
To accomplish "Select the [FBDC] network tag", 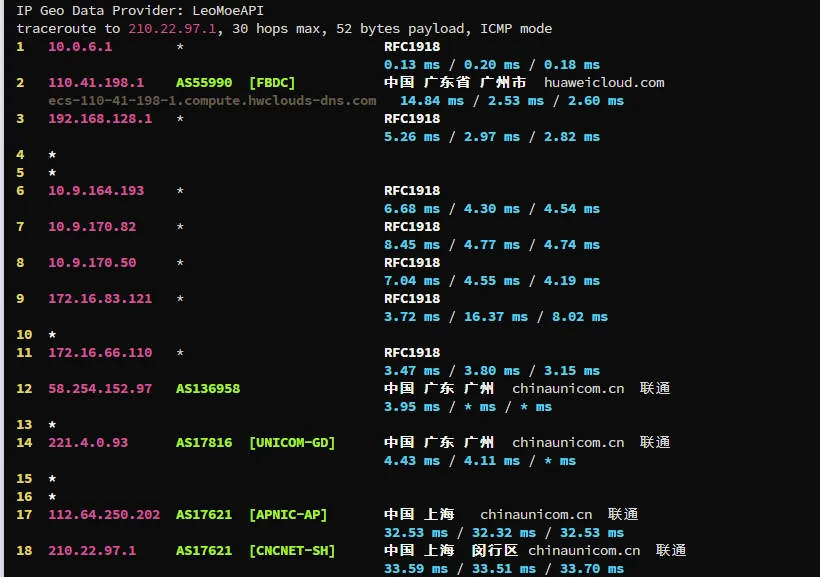I will (272, 82).
